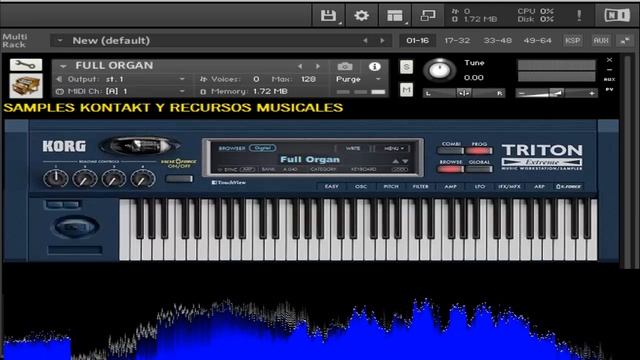This screenshot has width=640, height=360.
Task: Click the balance center icon on pan slider
Action: tap(463, 93)
